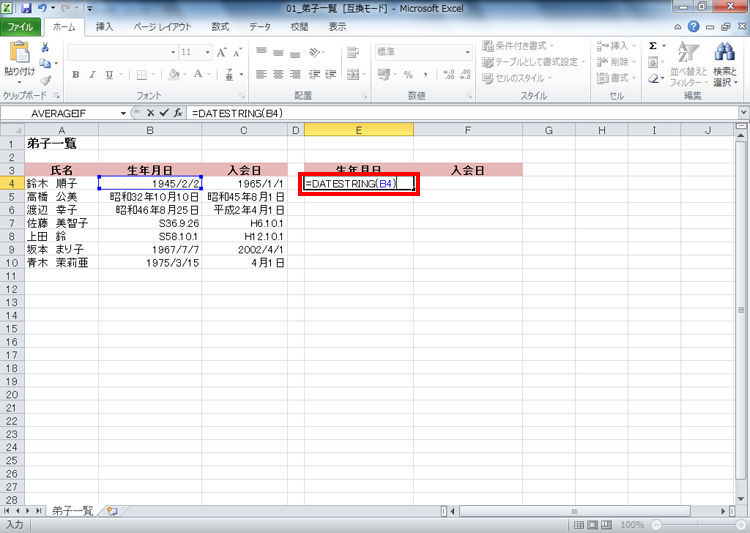This screenshot has height=533, width=750.
Task: Click the Fill Color bucket icon
Action: click(174, 75)
